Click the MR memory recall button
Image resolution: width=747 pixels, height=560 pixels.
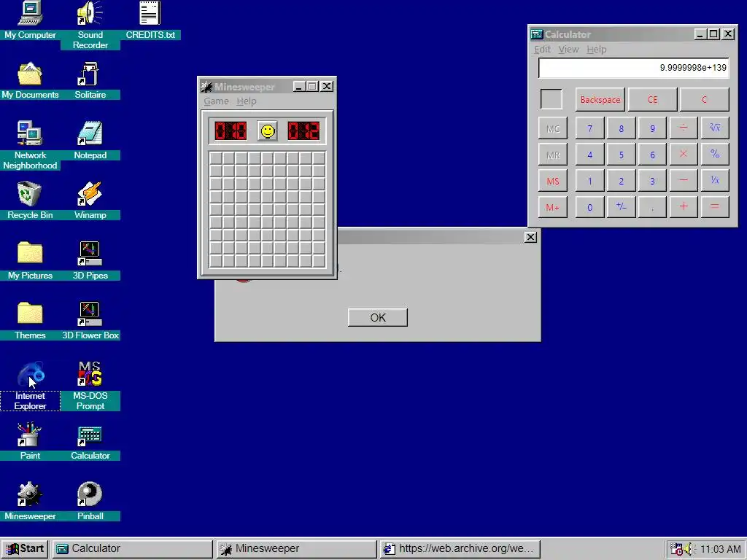point(553,155)
